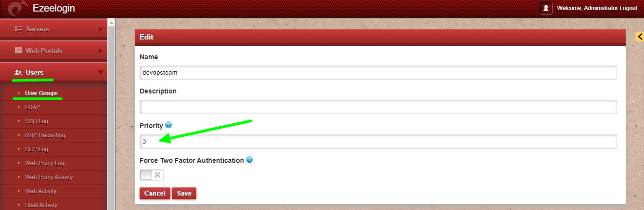Select RDP Recording in the sidebar
The width and height of the screenshot is (644, 210).
pyautogui.click(x=45, y=135)
